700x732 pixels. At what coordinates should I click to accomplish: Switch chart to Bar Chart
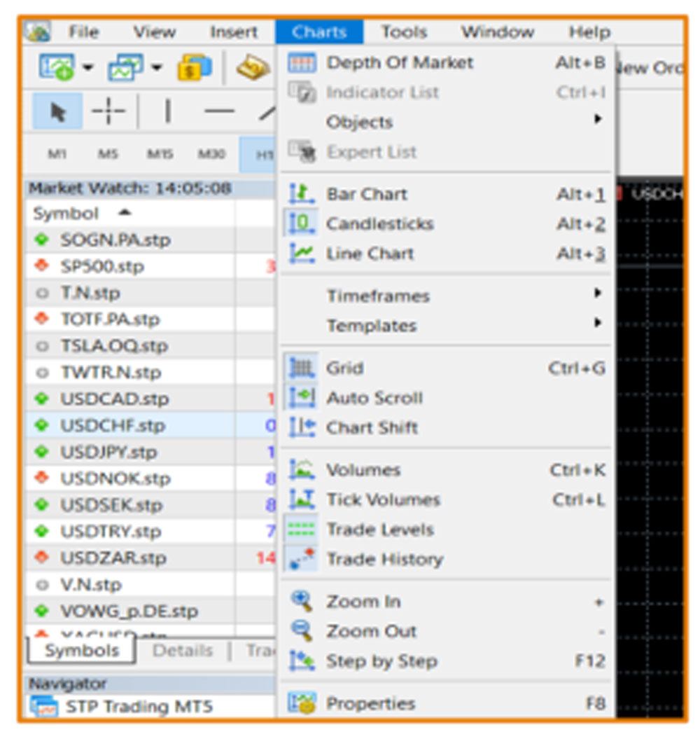pos(447,194)
